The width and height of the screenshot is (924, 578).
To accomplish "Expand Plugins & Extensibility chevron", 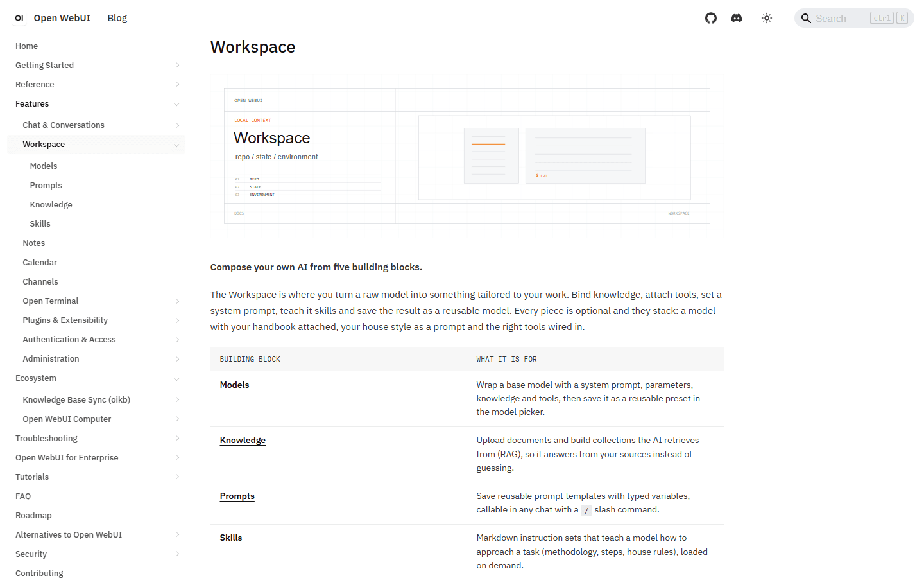I will [x=177, y=320].
